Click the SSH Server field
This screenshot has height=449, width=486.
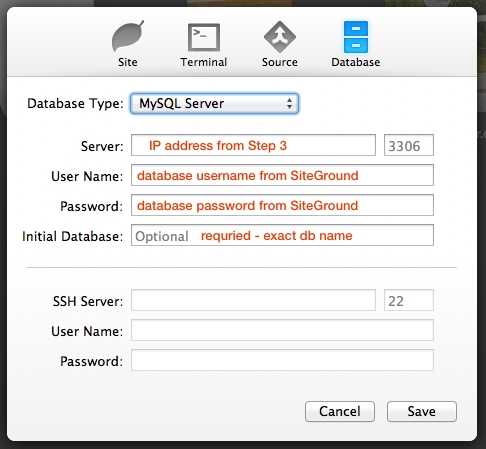tap(253, 300)
